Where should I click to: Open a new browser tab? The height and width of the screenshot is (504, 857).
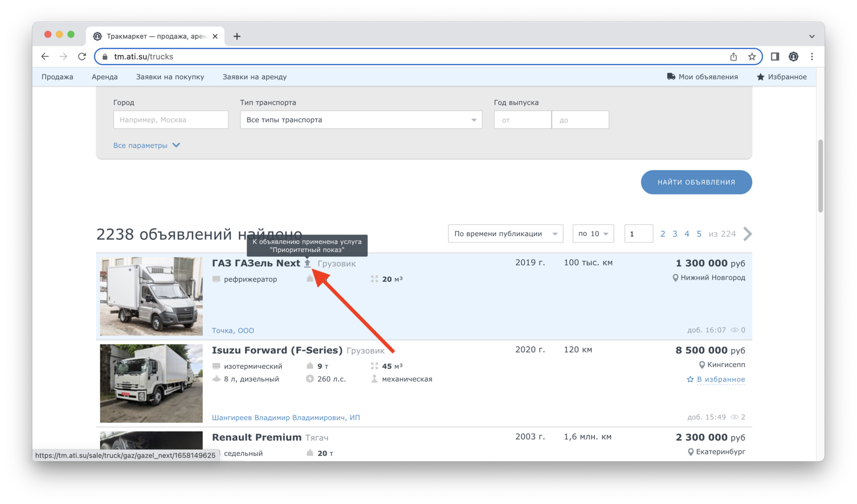(x=237, y=36)
